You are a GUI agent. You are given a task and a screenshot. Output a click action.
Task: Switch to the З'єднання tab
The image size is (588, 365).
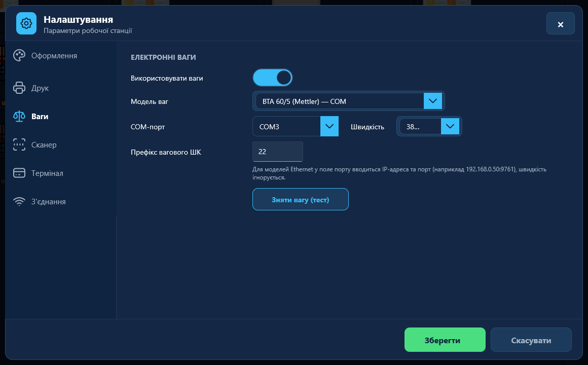(48, 201)
